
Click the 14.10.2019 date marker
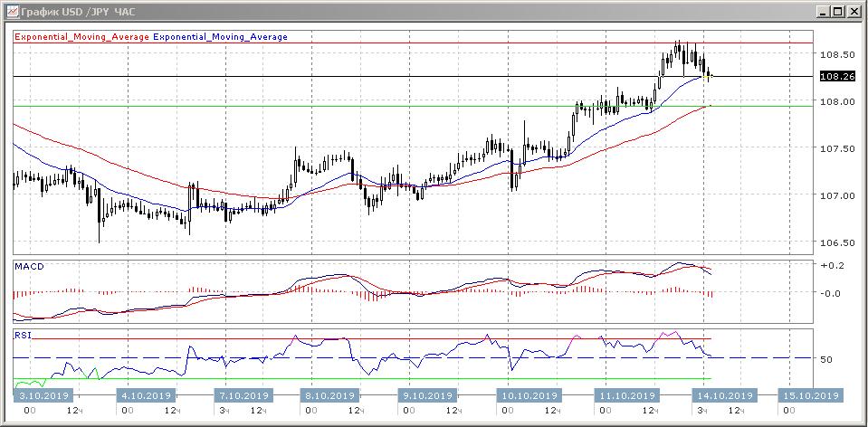click(x=723, y=395)
